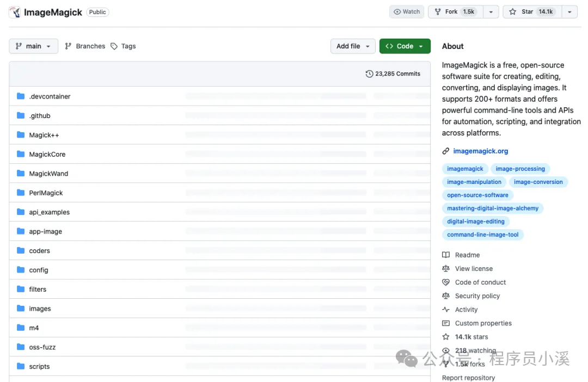This screenshot has height=382, width=588.
Task: Select the imagemagick topic tag
Action: tap(465, 169)
